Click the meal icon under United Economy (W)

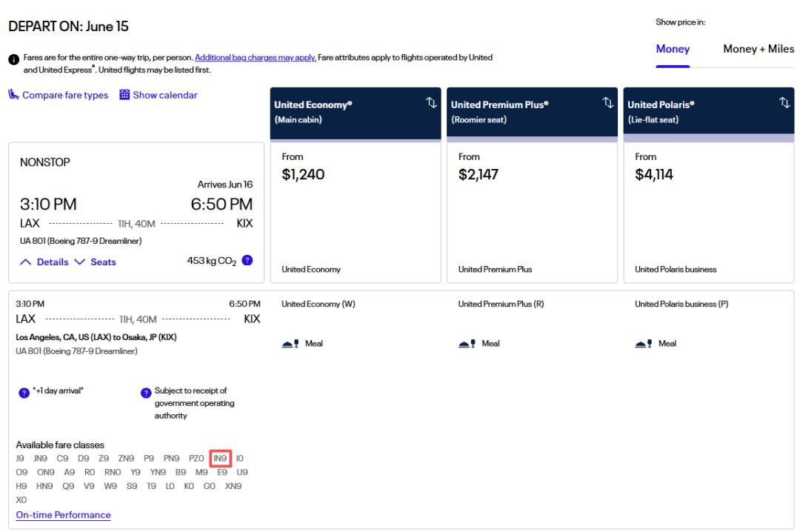[x=290, y=344]
